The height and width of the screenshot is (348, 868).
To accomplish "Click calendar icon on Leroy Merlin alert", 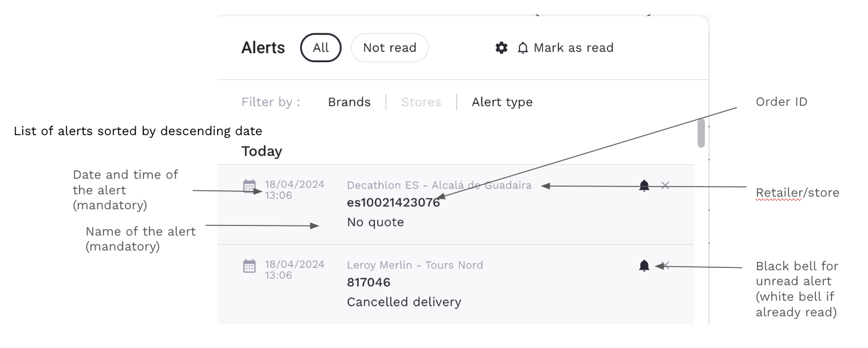I will [249, 265].
